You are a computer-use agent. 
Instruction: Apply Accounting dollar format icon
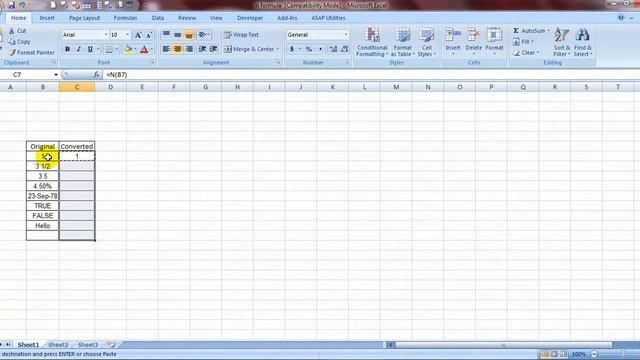click(x=292, y=49)
